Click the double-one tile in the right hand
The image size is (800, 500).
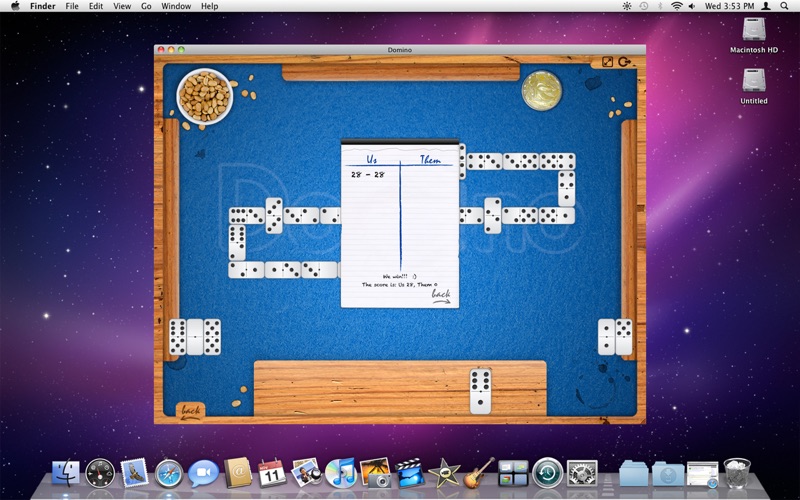pos(606,337)
